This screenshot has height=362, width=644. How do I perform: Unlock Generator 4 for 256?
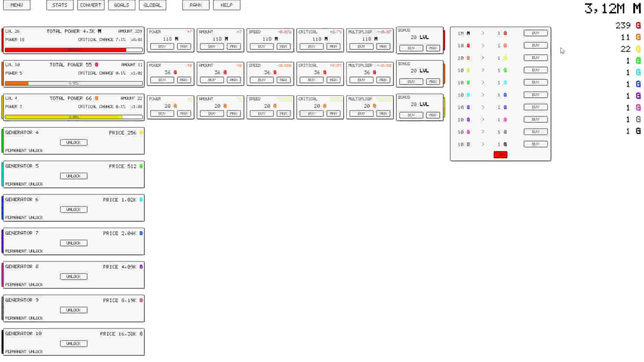coord(73,142)
